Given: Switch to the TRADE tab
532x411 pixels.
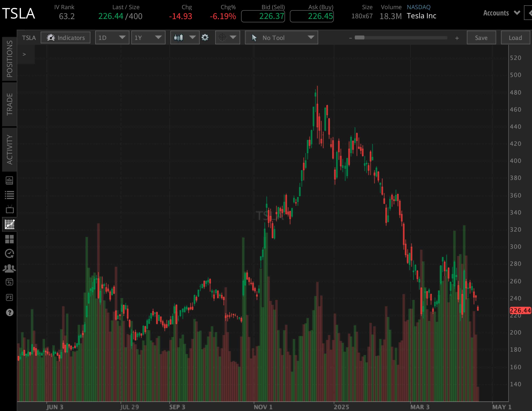Looking at the screenshot, I should point(10,104).
